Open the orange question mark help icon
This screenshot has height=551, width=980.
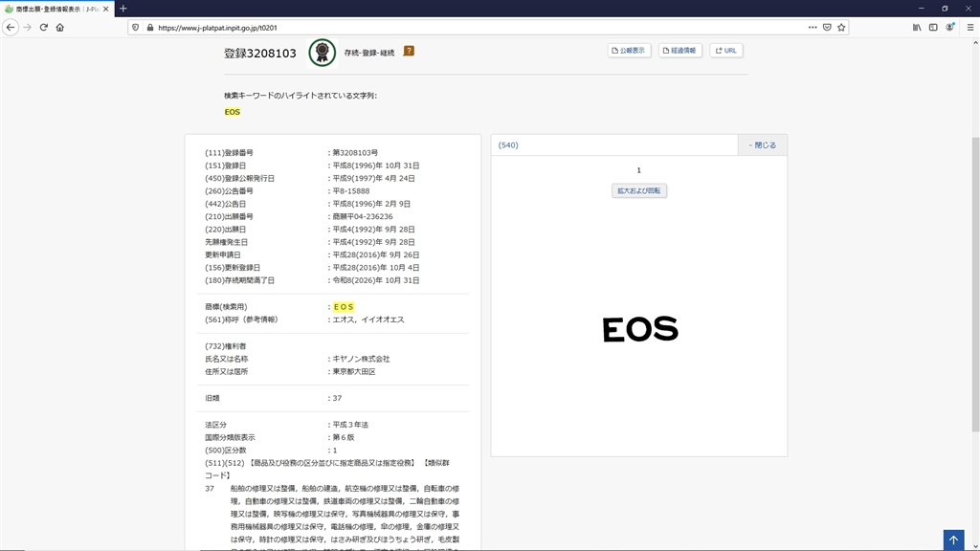click(x=409, y=52)
